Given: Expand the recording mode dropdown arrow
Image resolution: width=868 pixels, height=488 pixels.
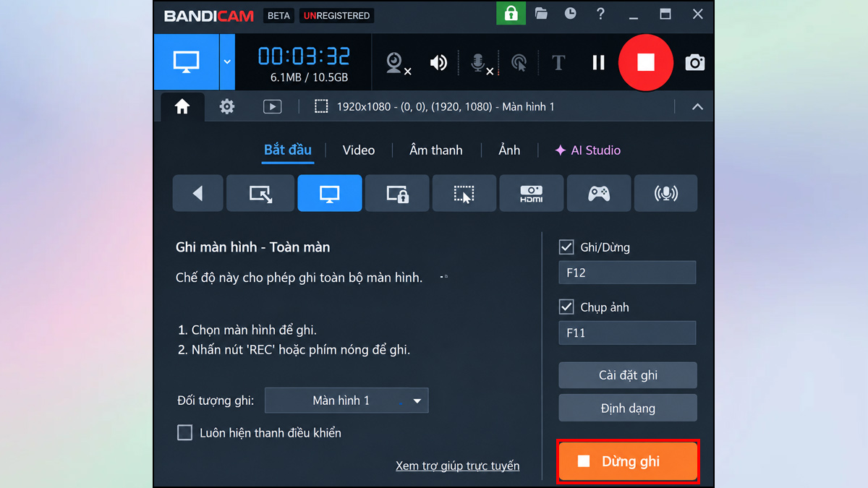Looking at the screenshot, I should point(227,62).
